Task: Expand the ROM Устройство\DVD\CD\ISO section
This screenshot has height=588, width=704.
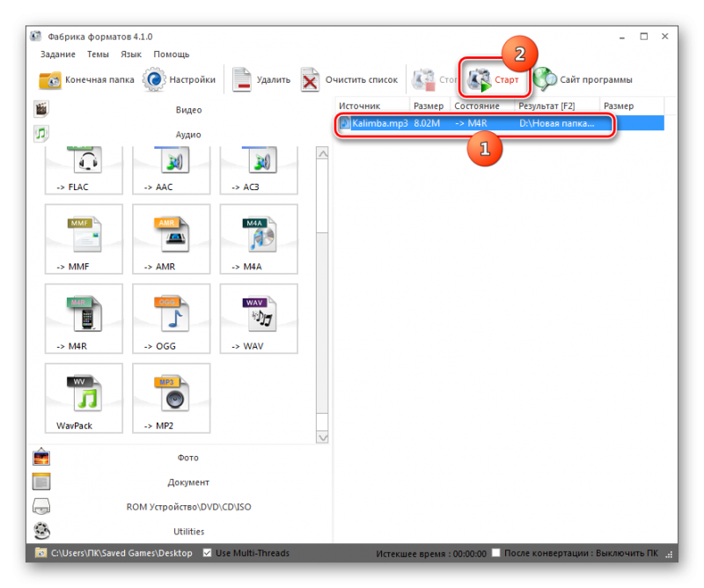Action: pos(188,507)
